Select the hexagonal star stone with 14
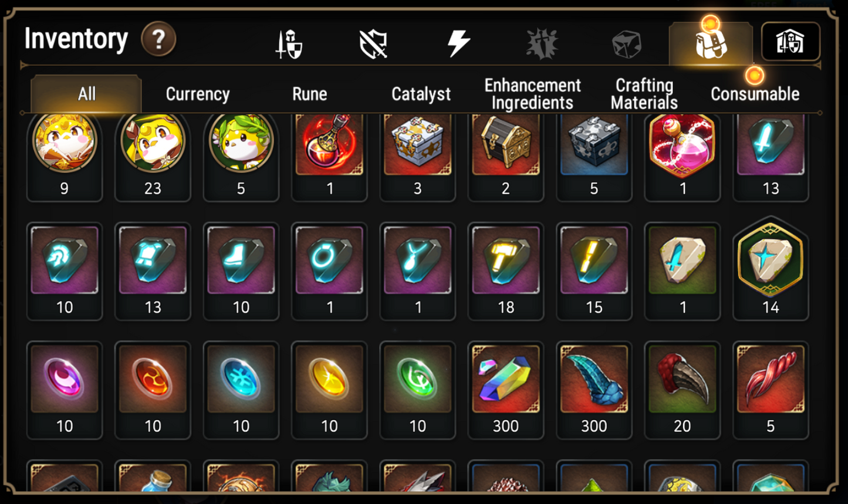This screenshot has height=504, width=848. tap(771, 269)
